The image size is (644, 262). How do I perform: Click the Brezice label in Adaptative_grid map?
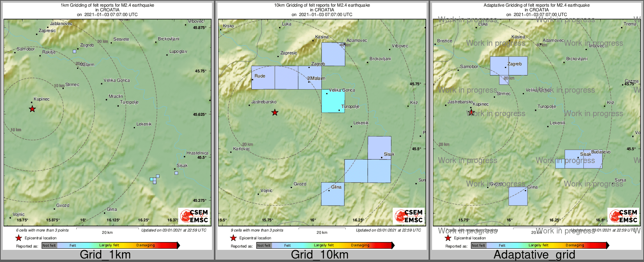pyautogui.click(x=445, y=41)
